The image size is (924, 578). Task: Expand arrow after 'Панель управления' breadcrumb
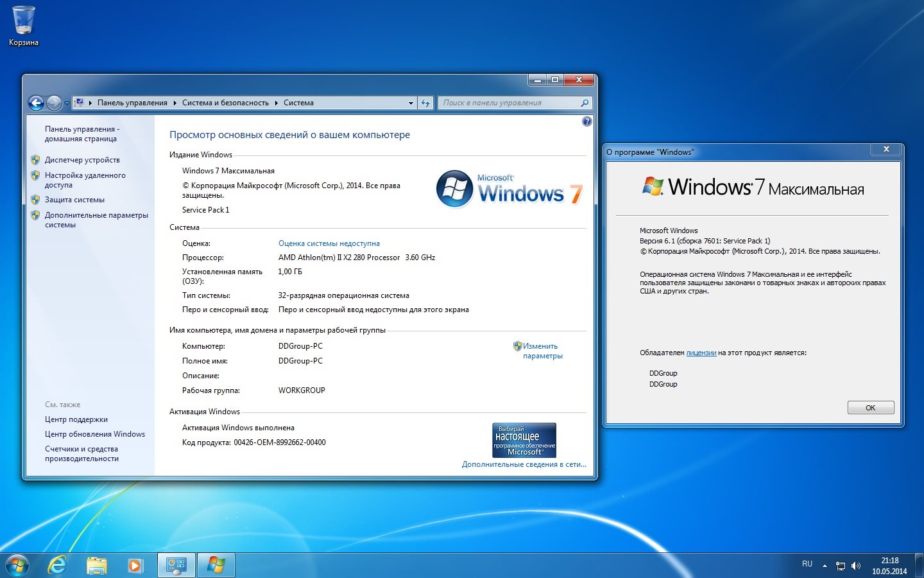pos(175,103)
